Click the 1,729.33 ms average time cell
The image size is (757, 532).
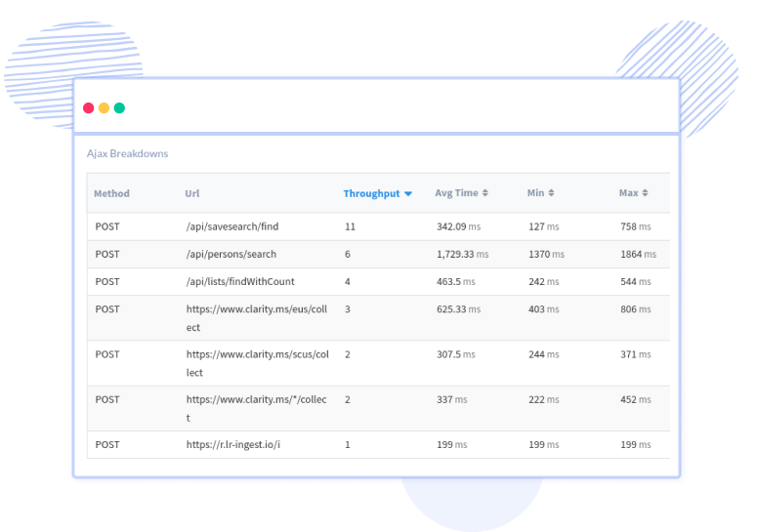click(x=461, y=254)
